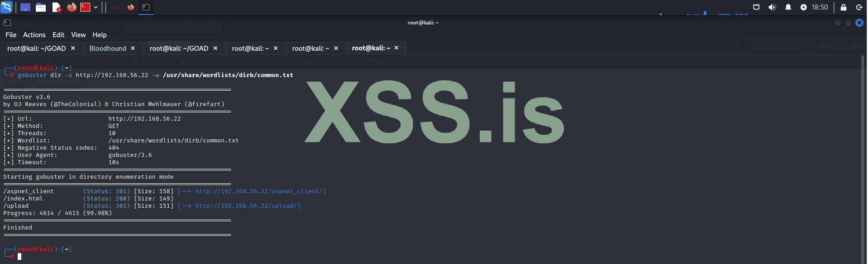This screenshot has height=264, width=868.
Task: Click the 18:50 clock
Action: pos(820,7)
